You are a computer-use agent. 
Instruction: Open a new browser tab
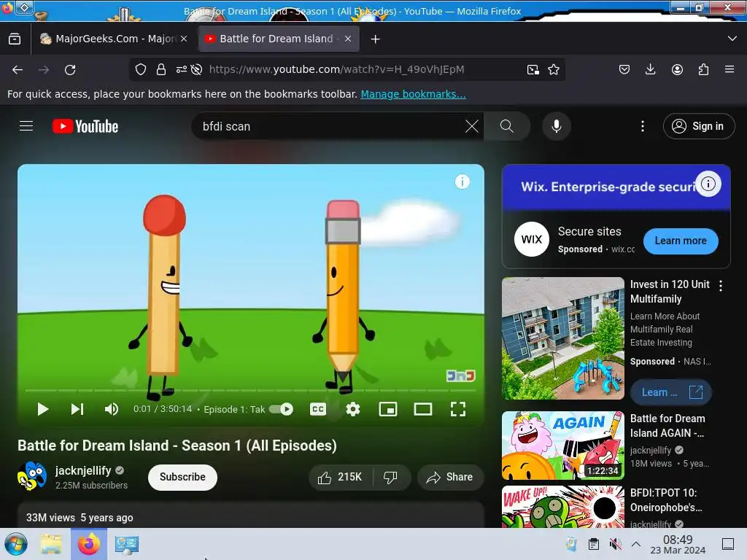click(376, 39)
